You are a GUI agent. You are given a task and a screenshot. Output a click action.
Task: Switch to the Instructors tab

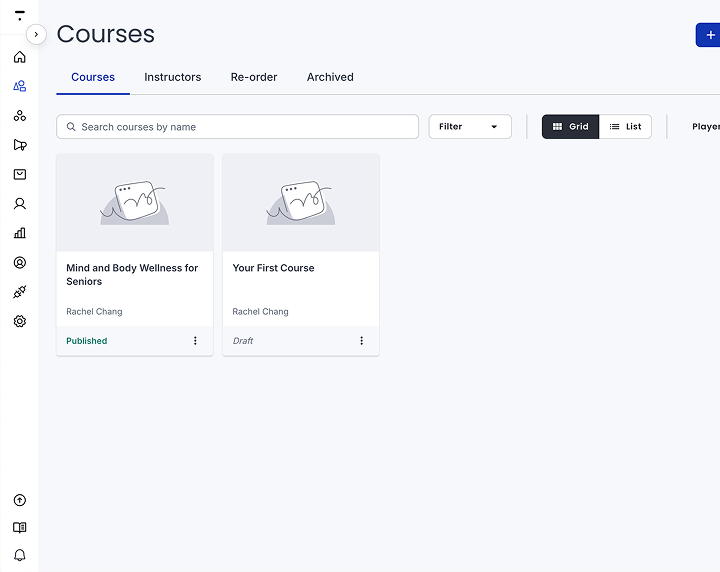[173, 77]
